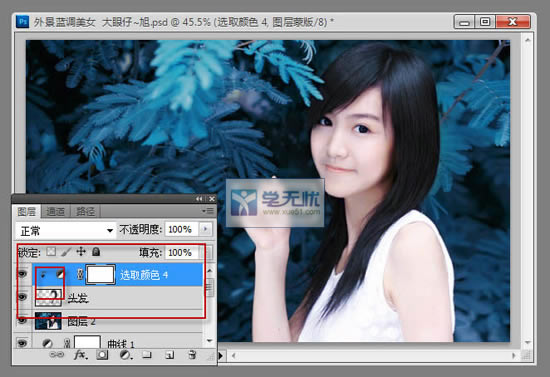
Task: Click layers list scroll up arrow
Action: point(210,270)
